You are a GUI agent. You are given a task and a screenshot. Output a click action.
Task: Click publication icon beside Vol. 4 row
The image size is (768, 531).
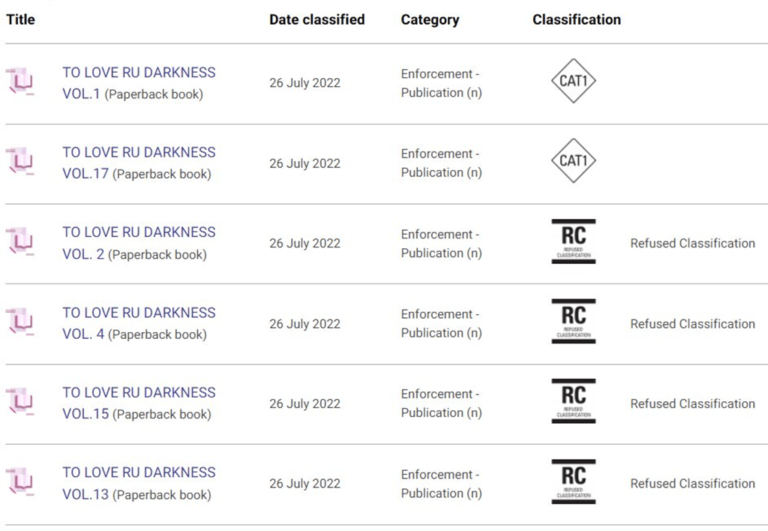click(20, 323)
